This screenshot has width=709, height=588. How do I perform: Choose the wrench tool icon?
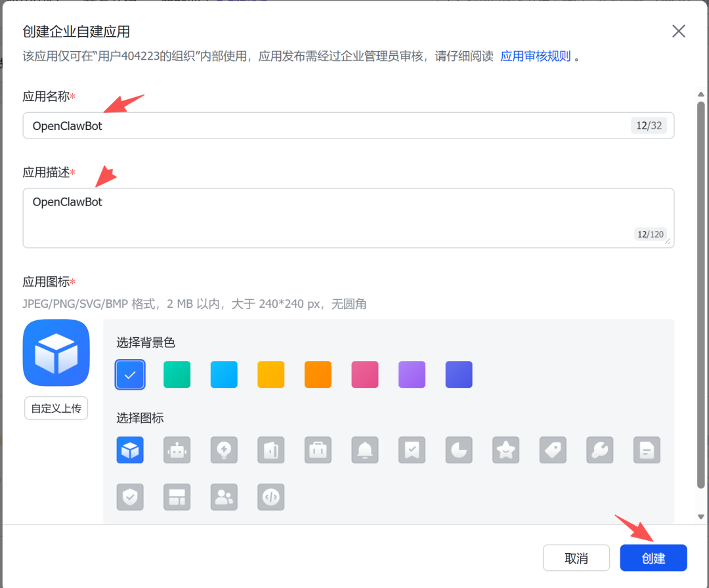(599, 450)
